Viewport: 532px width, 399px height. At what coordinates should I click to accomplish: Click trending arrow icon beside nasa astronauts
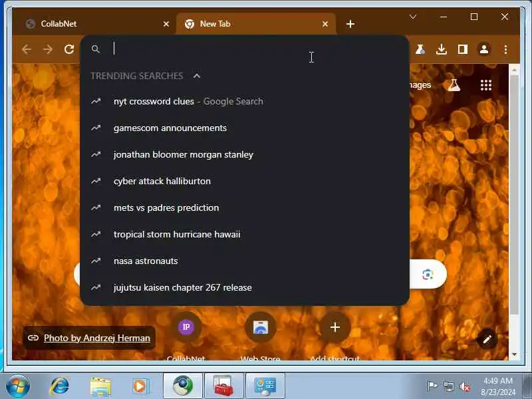click(96, 261)
